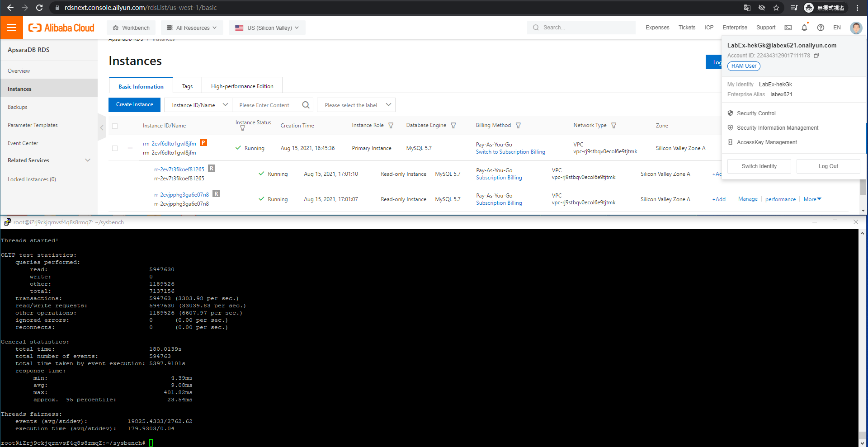Click the Log Out button
The width and height of the screenshot is (868, 447).
pyautogui.click(x=828, y=166)
